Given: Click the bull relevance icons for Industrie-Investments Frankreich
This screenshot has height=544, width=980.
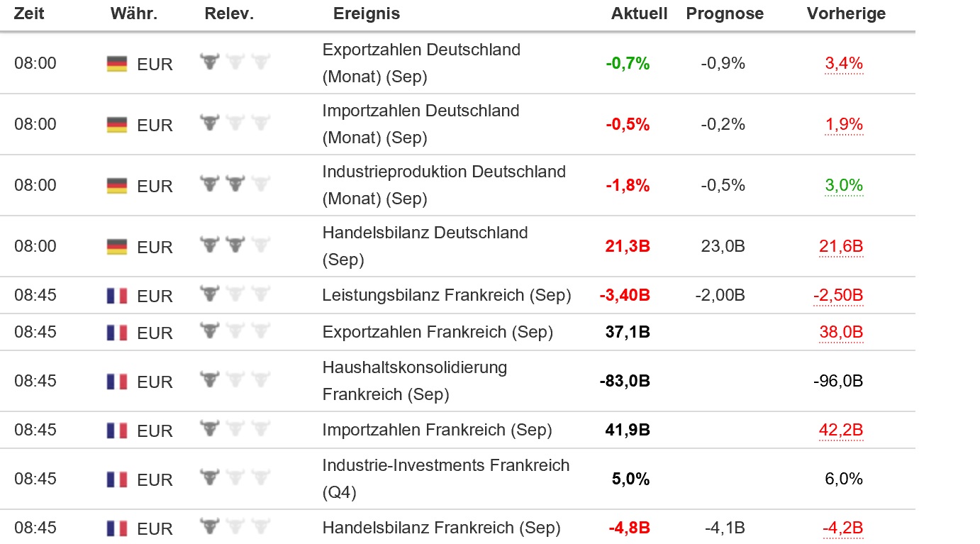Looking at the screenshot, I should pyautogui.click(x=235, y=477).
